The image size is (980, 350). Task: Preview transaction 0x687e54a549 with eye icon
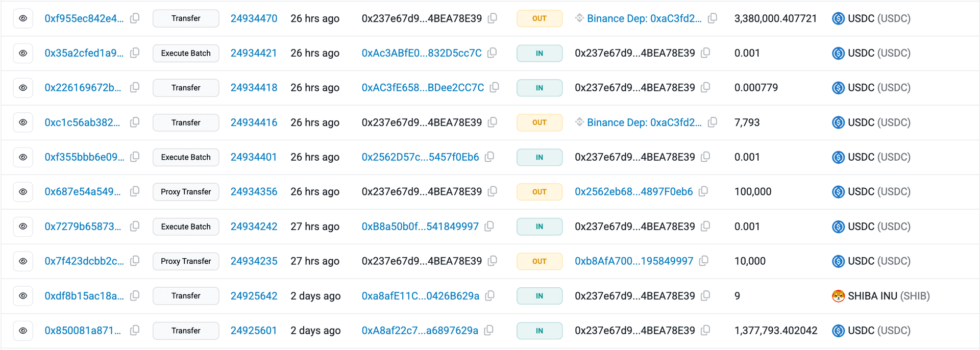coord(23,192)
